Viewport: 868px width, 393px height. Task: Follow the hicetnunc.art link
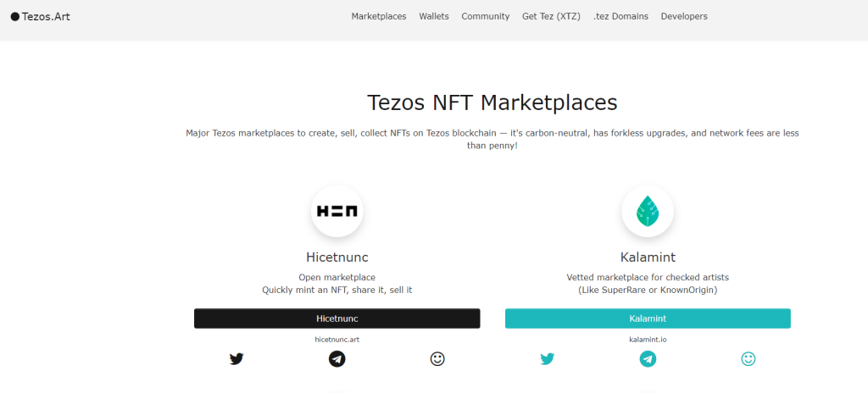pos(337,340)
